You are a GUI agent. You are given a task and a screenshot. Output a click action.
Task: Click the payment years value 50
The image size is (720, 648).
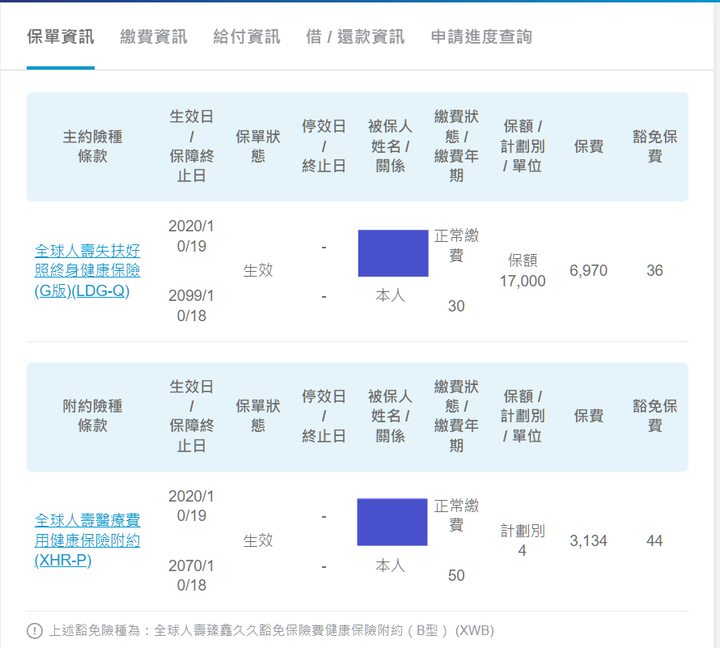pyautogui.click(x=456, y=575)
